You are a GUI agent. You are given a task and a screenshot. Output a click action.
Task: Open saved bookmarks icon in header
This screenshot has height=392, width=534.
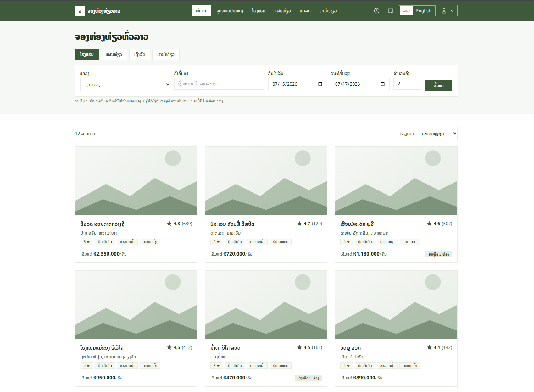tap(391, 11)
